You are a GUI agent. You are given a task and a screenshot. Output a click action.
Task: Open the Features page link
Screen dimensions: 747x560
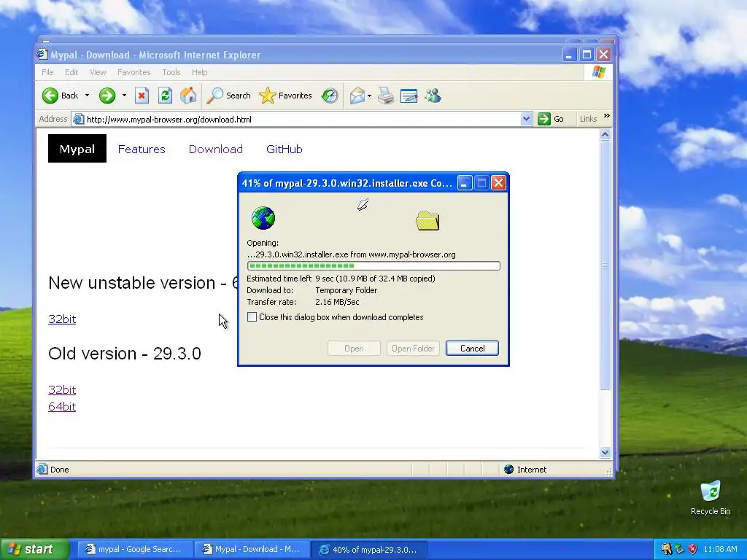142,149
